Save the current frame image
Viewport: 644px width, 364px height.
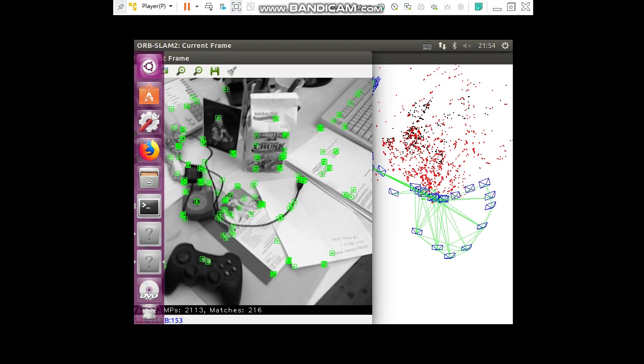tap(215, 71)
